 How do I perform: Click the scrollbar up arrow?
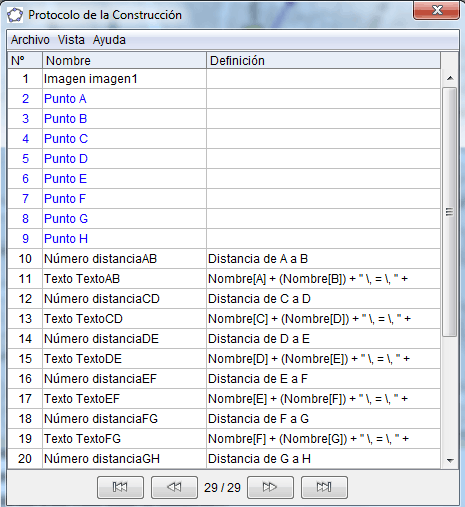pos(450,78)
